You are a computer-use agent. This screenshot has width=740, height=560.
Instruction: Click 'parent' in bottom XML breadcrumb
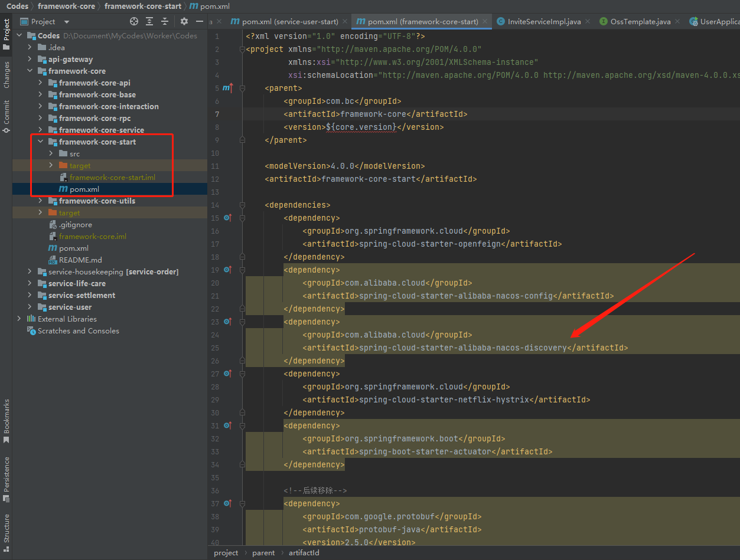263,553
